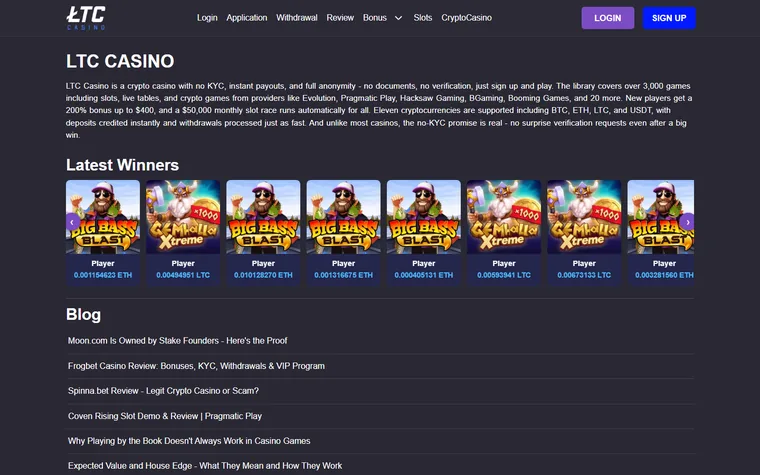Open the Review menu item

[340, 18]
